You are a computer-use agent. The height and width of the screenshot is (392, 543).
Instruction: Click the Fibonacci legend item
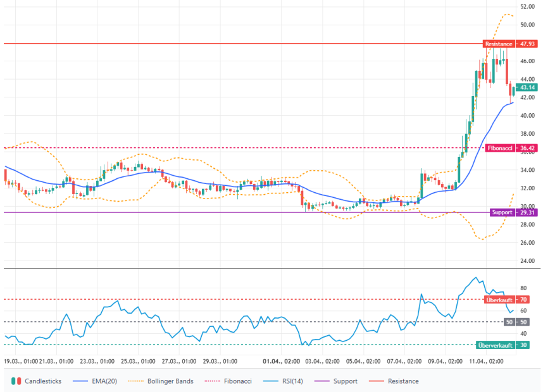click(x=230, y=381)
